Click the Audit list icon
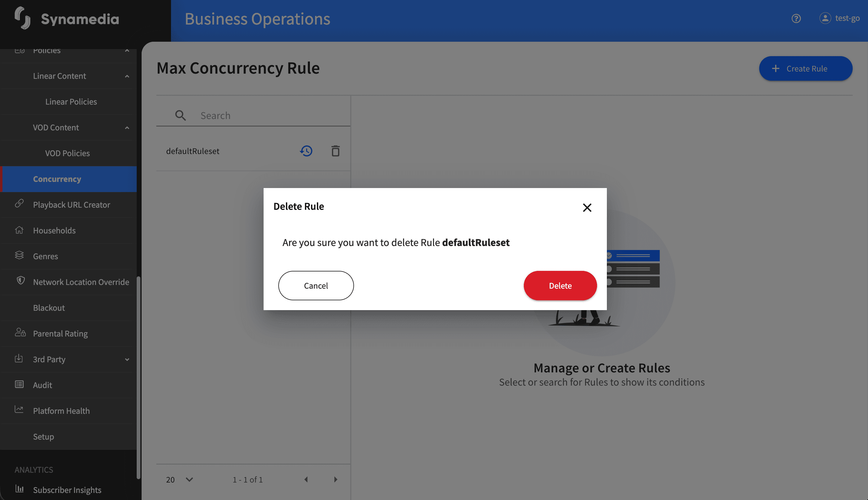Viewport: 868px width, 500px height. (x=19, y=384)
